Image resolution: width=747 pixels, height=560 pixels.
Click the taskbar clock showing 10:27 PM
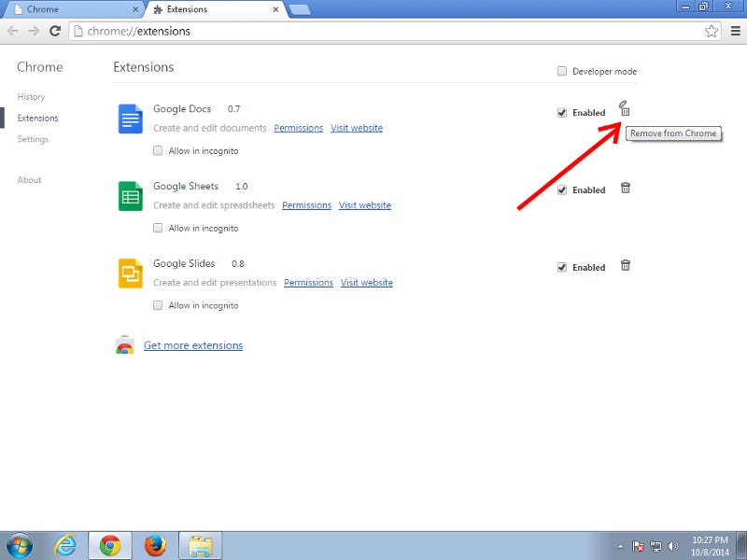(x=710, y=546)
